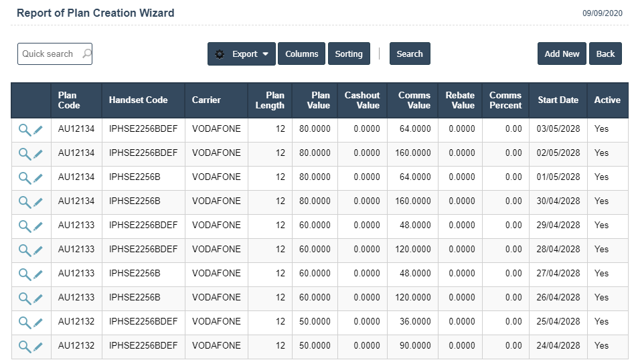This screenshot has height=364, width=636.
Task: Click the Search button
Action: [x=410, y=54]
